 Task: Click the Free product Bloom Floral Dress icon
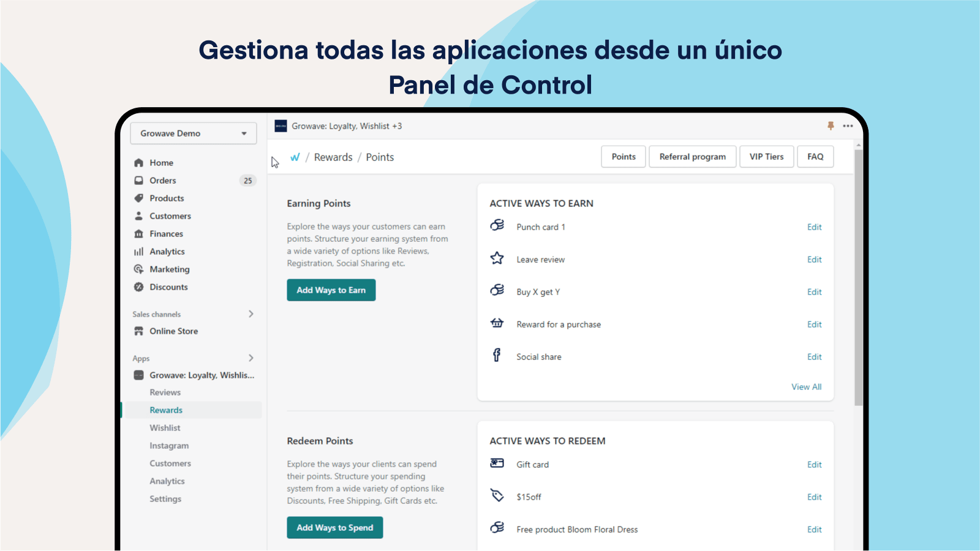click(x=497, y=528)
